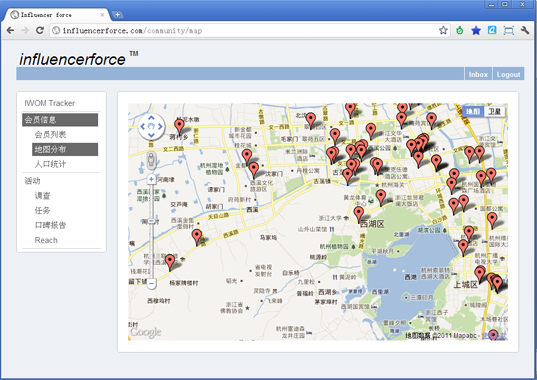The height and width of the screenshot is (380, 537).
Task: Open the wrench settings menu
Action: (525, 30)
